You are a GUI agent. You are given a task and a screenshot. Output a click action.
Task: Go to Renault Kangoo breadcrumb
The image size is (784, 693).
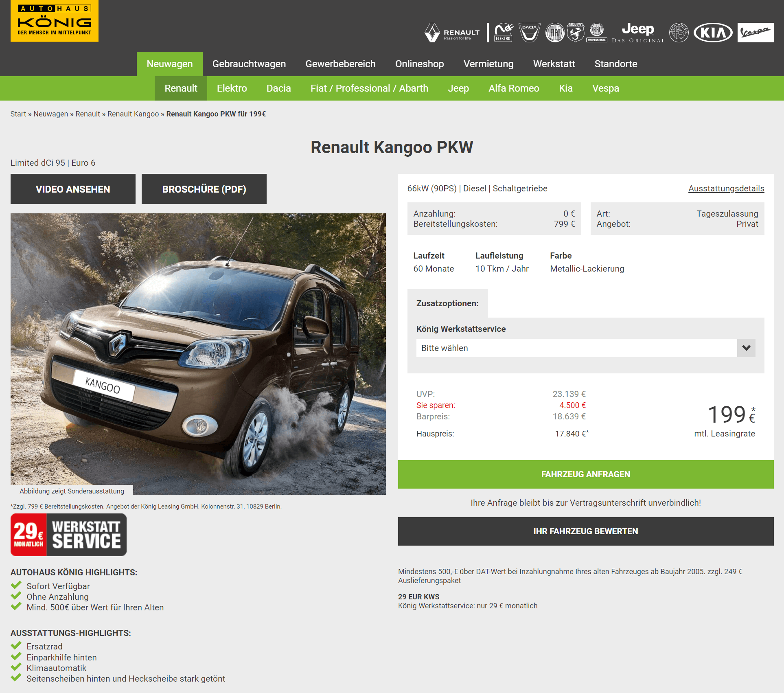pyautogui.click(x=133, y=114)
